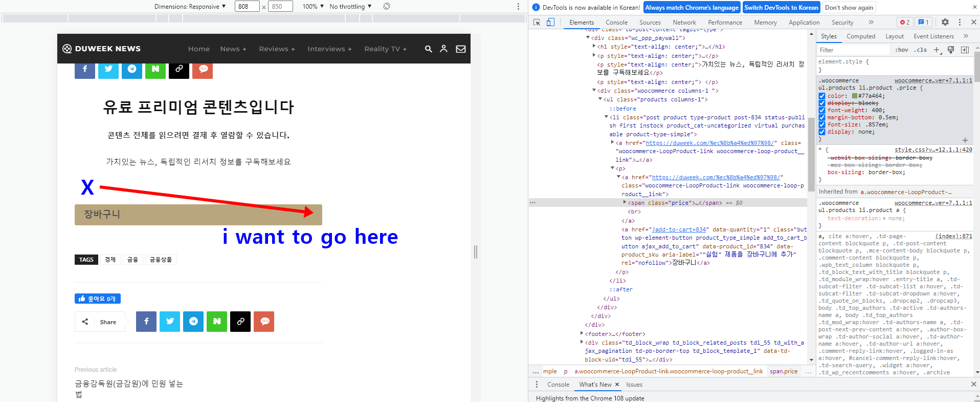This screenshot has width=980, height=402.
Task: Disable the font-size property checkbox
Action: [822, 124]
